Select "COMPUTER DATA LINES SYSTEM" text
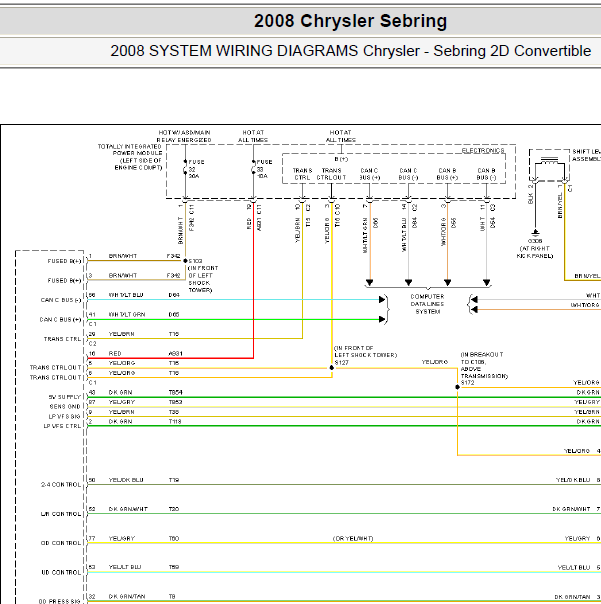 coord(428,304)
